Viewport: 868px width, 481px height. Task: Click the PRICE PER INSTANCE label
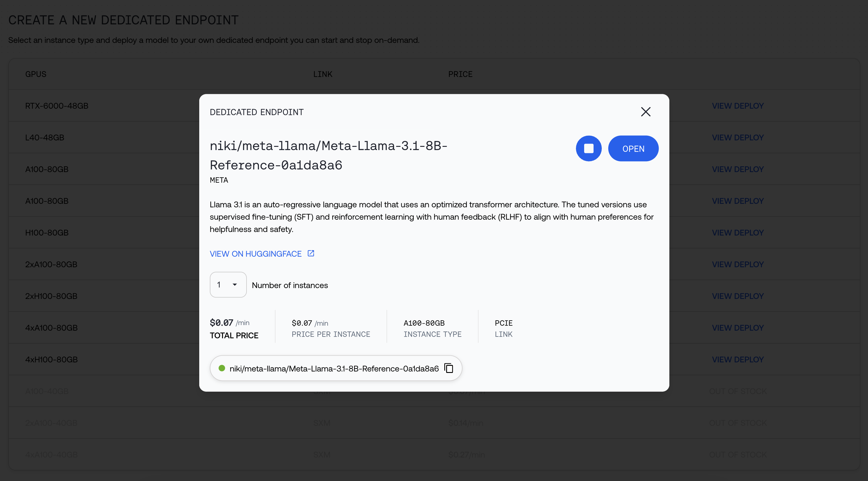331,334
